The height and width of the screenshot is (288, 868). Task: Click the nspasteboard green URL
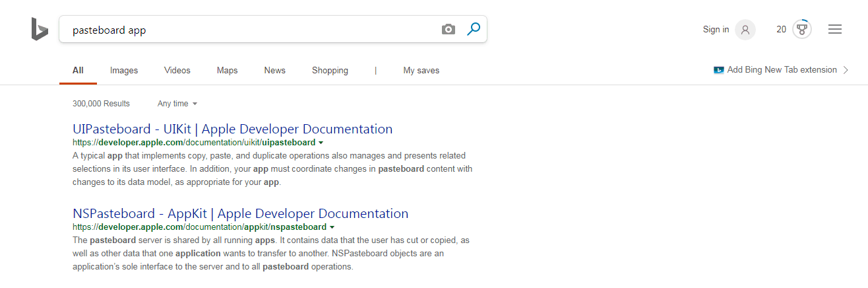click(199, 227)
